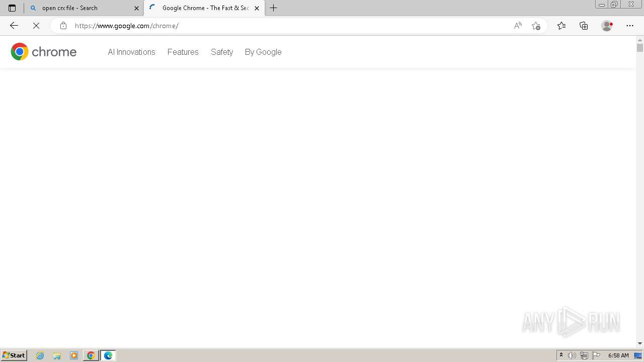
Task: Minimize the Edge browser window
Action: 602,4
